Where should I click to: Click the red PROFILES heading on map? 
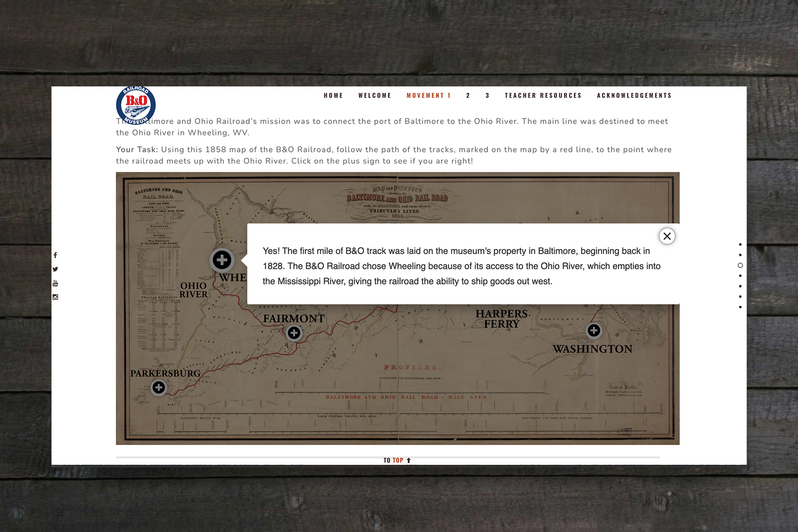[412, 367]
